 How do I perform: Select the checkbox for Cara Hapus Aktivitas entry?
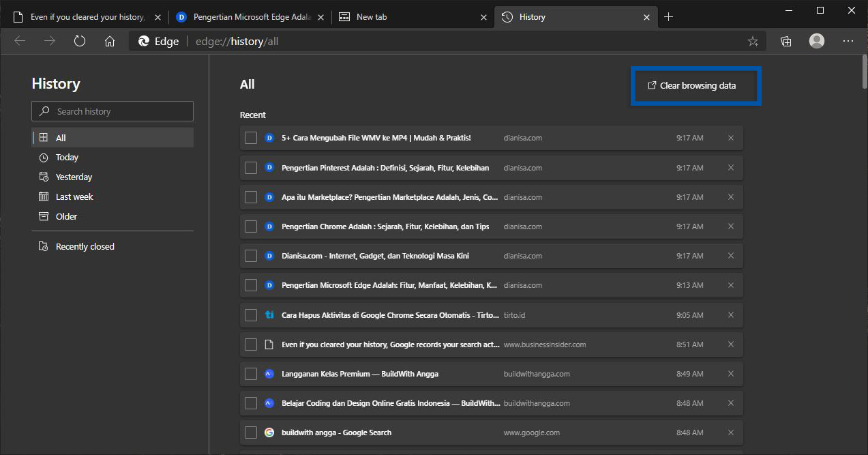(x=250, y=314)
